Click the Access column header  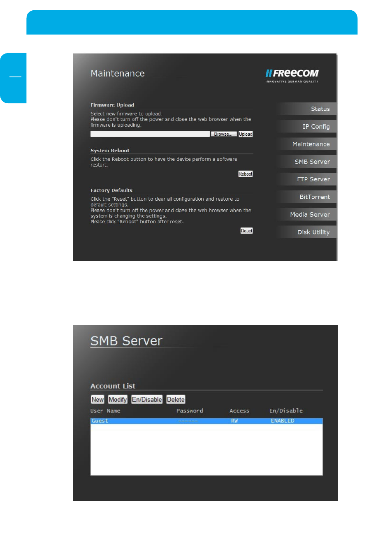[239, 411]
